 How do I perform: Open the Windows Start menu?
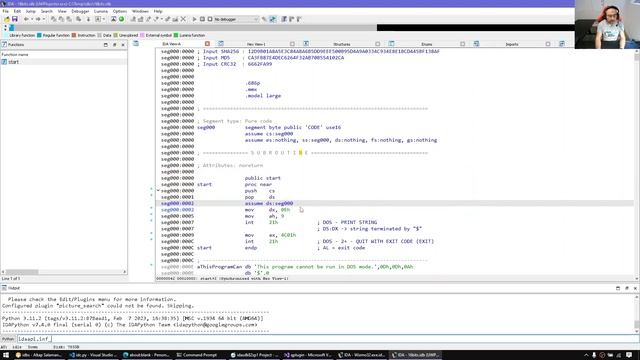6,355
